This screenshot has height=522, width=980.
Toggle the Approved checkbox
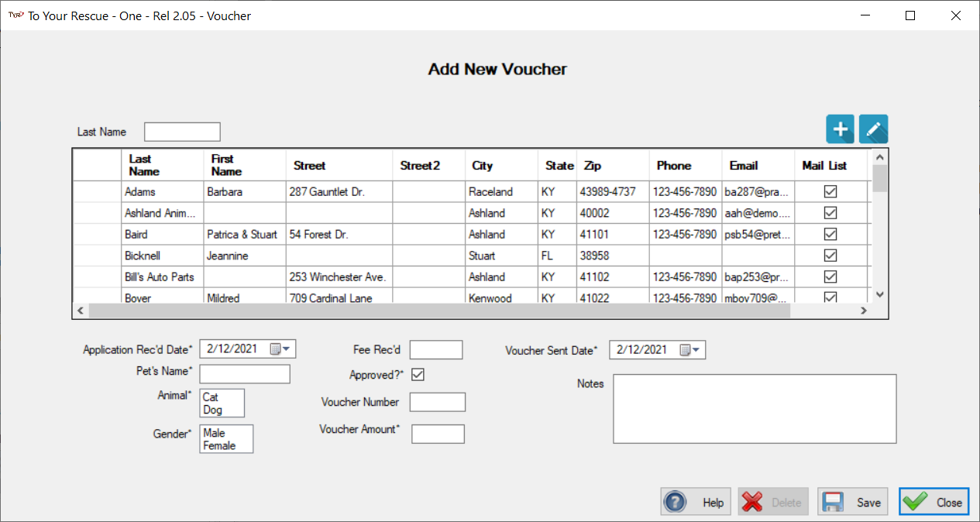click(418, 375)
